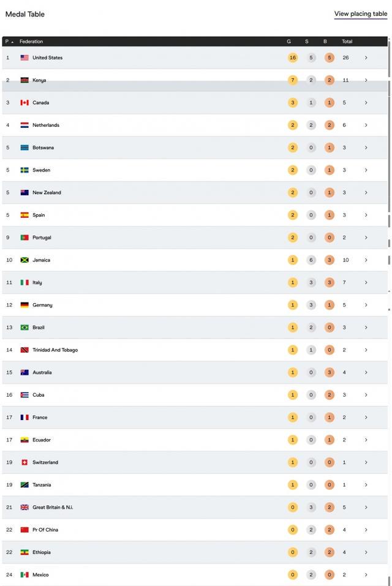Click the Kenya flag icon
The width and height of the screenshot is (392, 586).
click(x=24, y=80)
